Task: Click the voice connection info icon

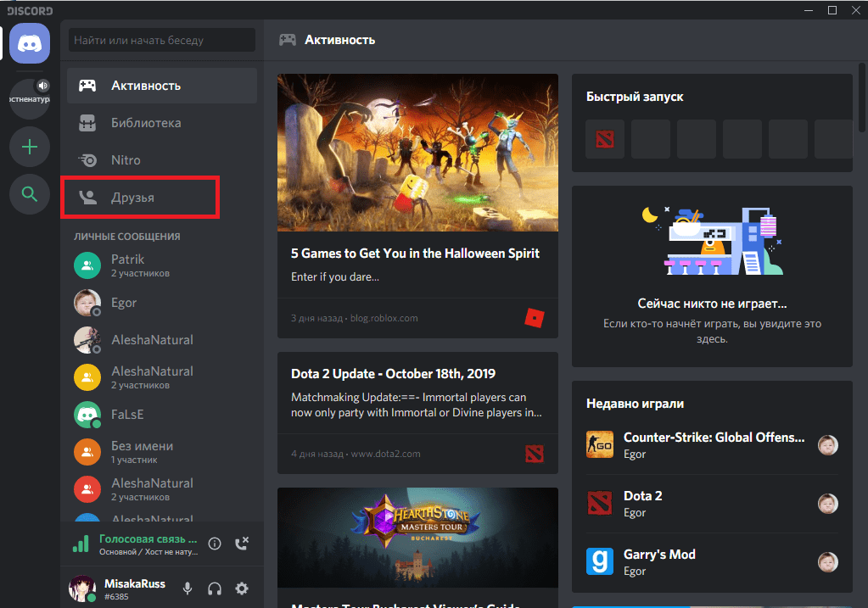Action: pos(216,544)
